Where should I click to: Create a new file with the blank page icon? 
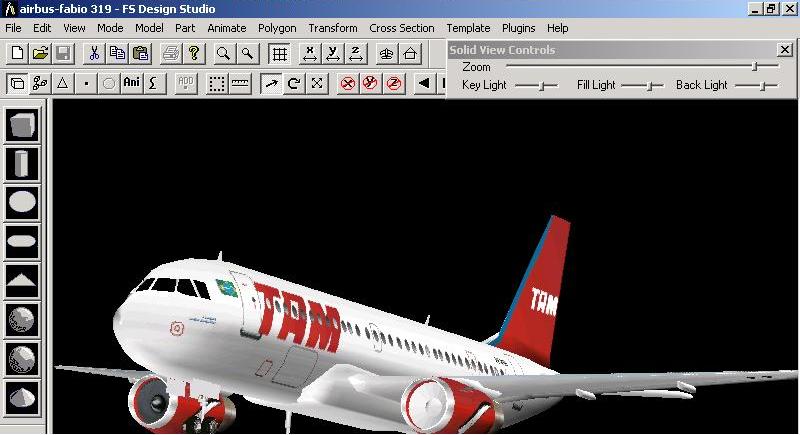[17, 53]
